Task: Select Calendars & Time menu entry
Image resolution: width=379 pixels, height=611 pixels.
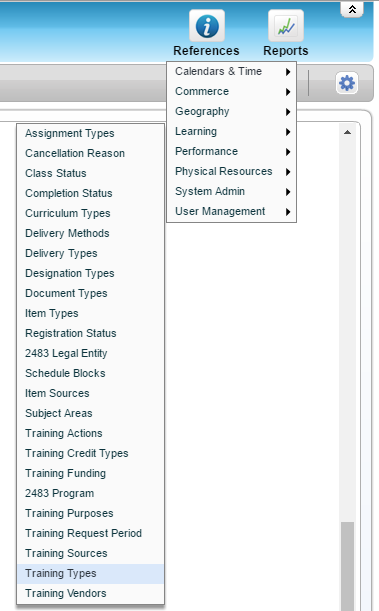Action: (231, 72)
